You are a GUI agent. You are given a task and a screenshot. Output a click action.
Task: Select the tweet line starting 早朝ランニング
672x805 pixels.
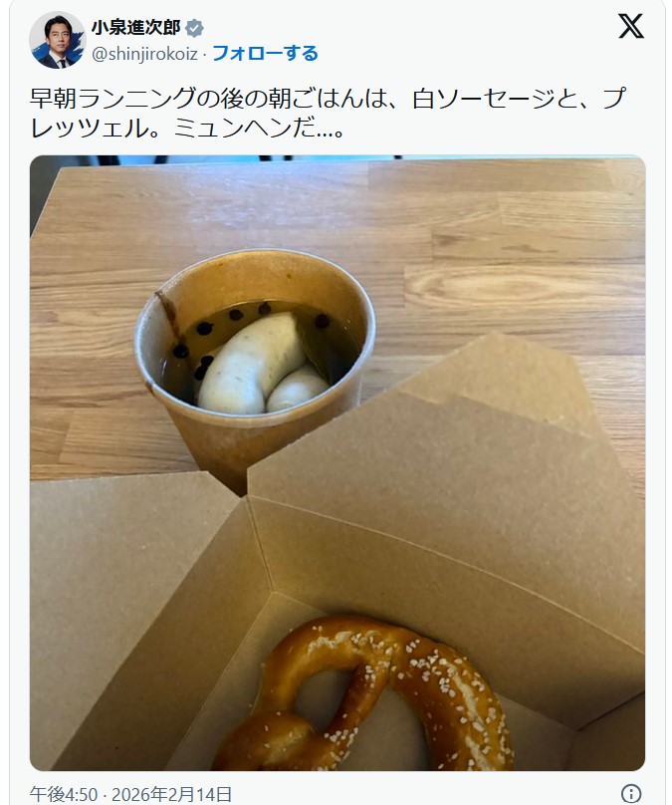(329, 98)
